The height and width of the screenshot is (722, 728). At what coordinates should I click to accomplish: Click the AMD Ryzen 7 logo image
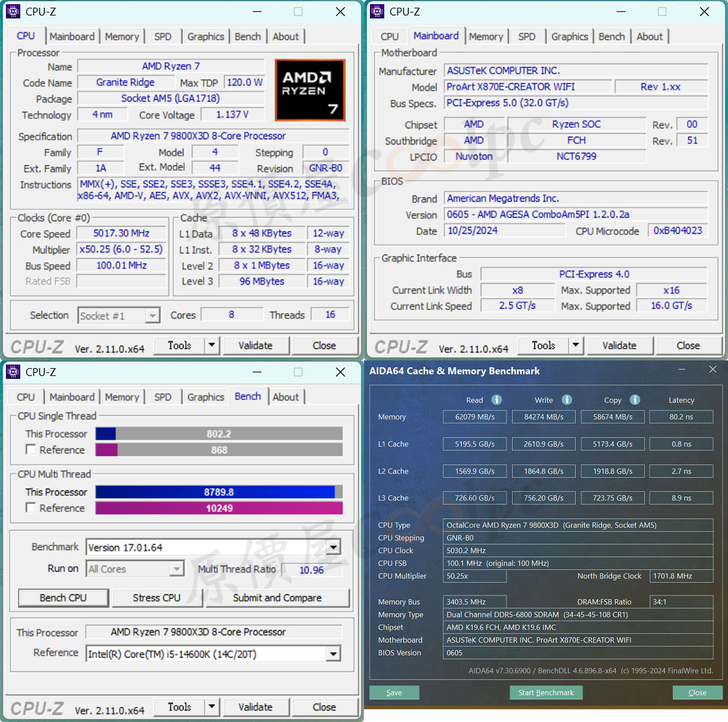310,90
